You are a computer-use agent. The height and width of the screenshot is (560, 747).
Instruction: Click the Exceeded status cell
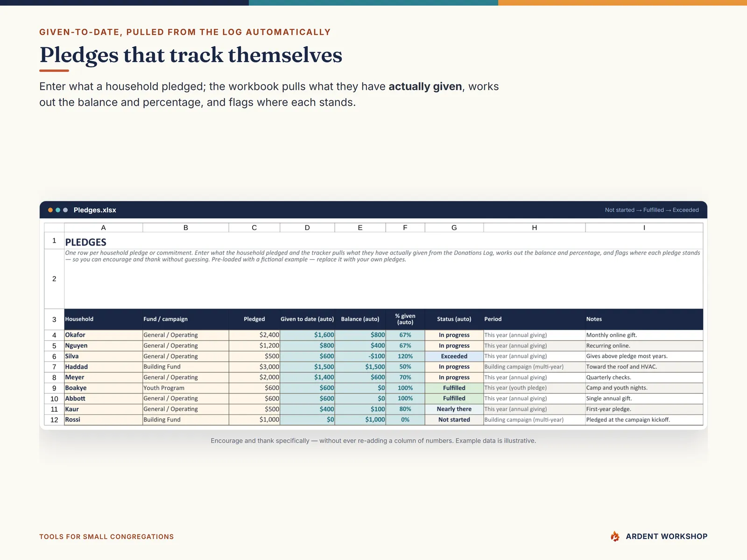coord(454,356)
